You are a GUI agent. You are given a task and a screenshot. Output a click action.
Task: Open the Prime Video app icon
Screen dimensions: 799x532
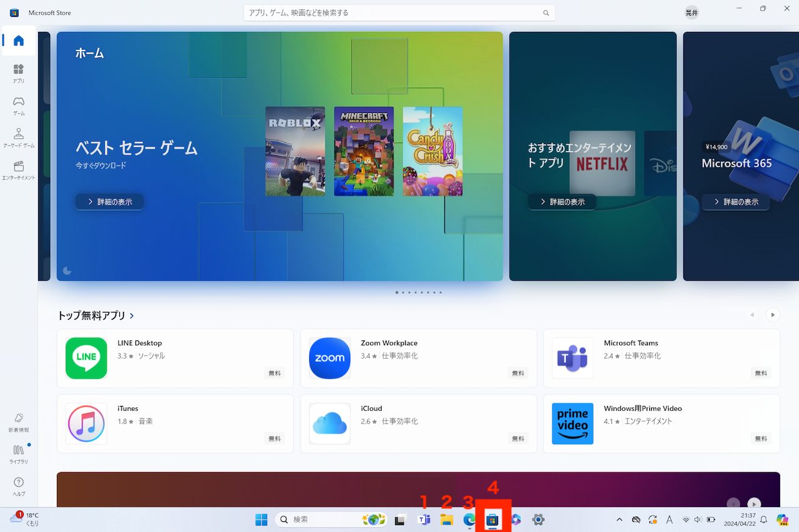pyautogui.click(x=572, y=423)
